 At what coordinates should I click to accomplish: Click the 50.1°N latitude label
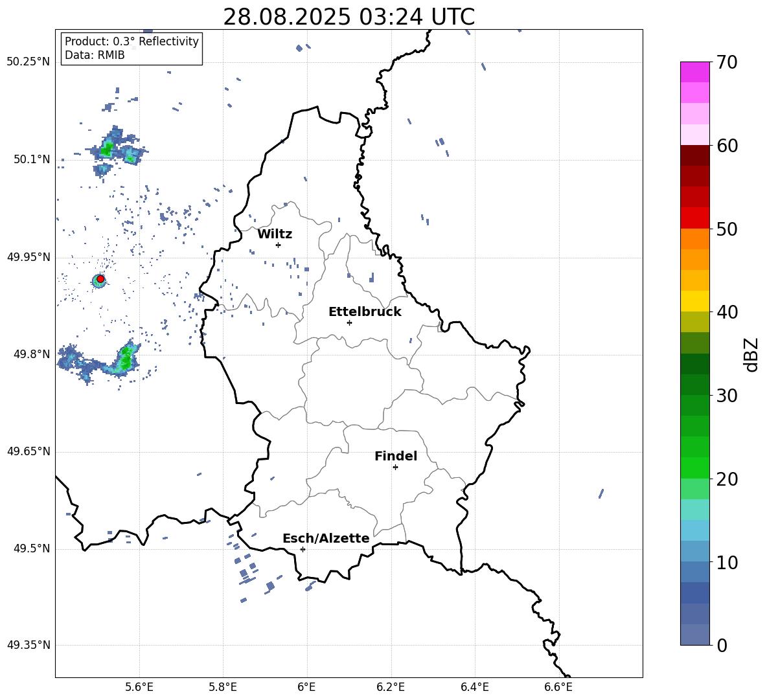tap(31, 159)
